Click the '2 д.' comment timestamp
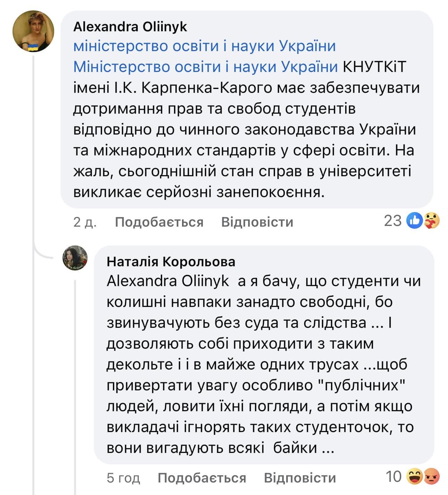 [85, 222]
